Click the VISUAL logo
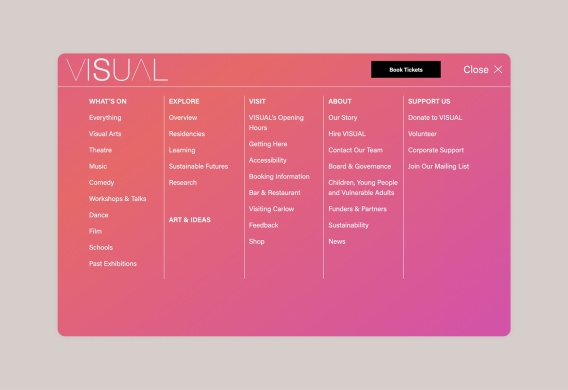The height and width of the screenshot is (390, 568). [x=117, y=70]
